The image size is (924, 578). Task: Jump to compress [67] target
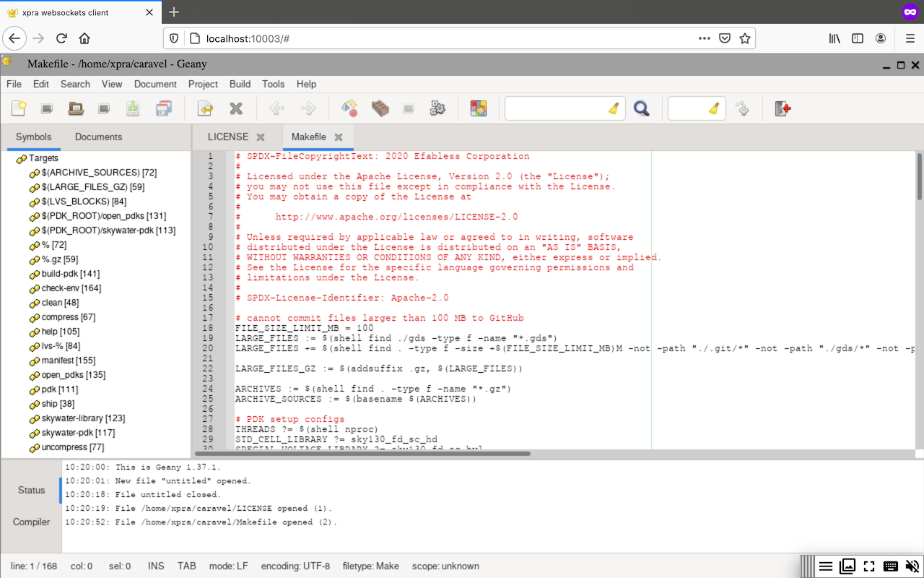click(x=68, y=317)
